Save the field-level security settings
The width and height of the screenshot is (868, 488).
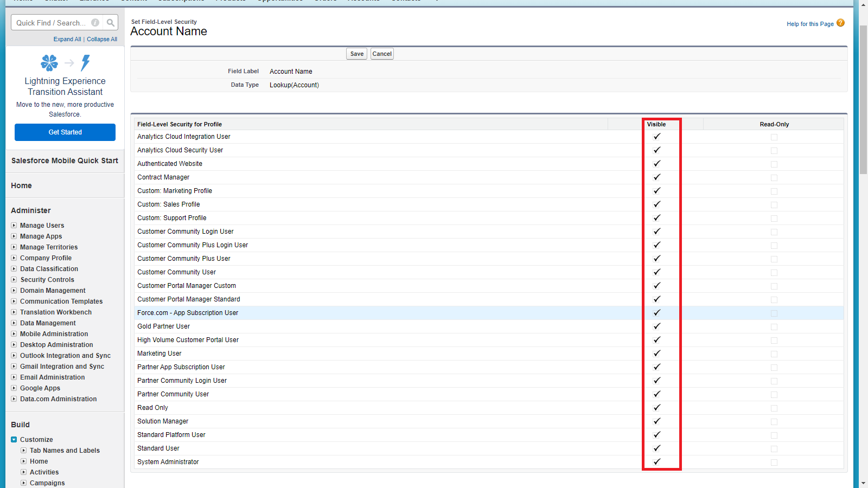click(x=357, y=54)
